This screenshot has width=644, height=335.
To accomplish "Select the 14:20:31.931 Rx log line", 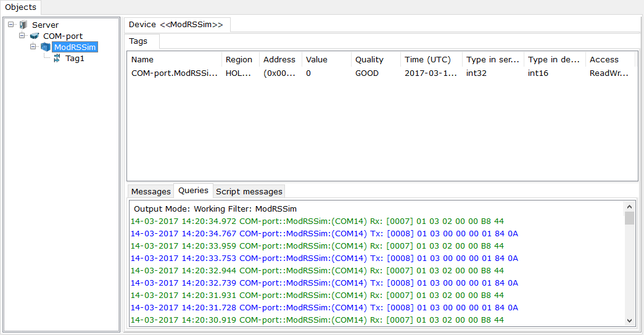I will (317, 295).
